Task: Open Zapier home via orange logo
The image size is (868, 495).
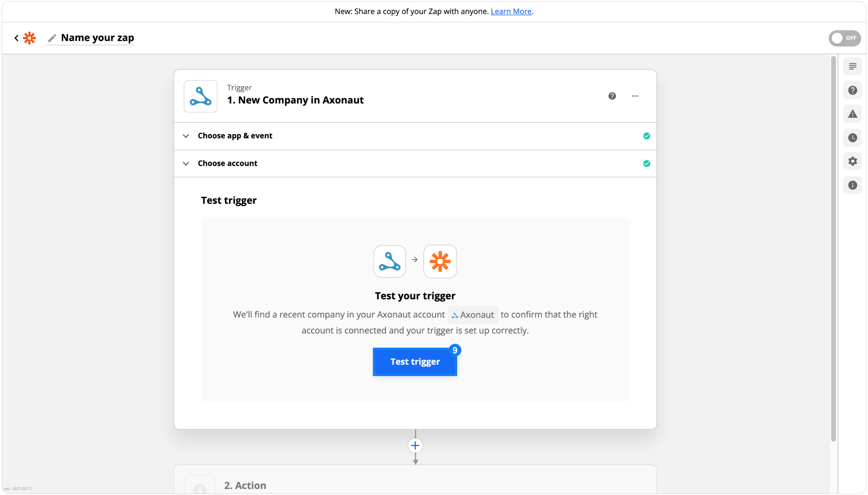Action: coord(30,38)
